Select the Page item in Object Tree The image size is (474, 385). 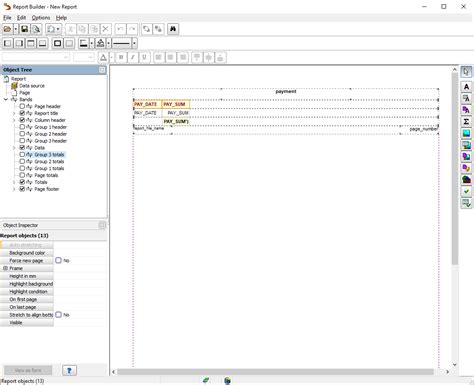point(24,93)
